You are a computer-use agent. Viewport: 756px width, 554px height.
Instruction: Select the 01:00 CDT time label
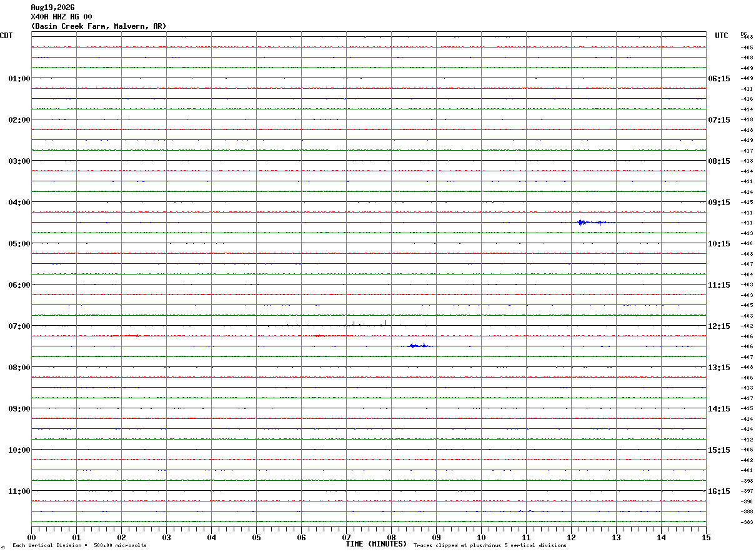pyautogui.click(x=19, y=79)
